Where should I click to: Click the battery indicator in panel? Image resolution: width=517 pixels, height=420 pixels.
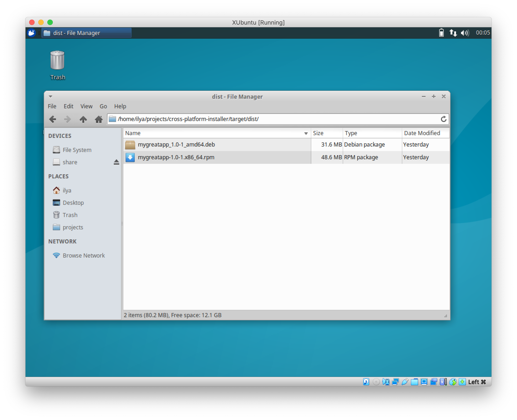[441, 33]
